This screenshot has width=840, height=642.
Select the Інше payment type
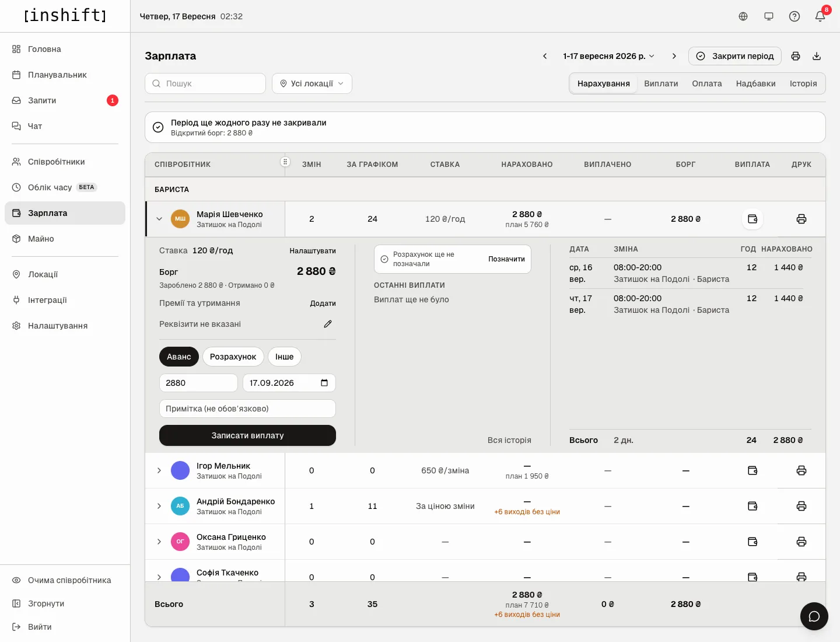click(x=285, y=357)
